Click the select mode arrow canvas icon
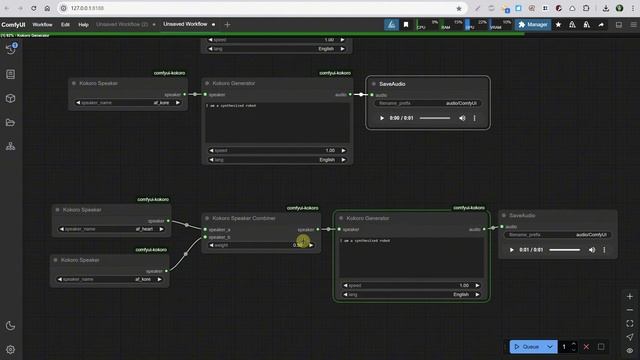Screen dimensions: 640x360 (630, 337)
